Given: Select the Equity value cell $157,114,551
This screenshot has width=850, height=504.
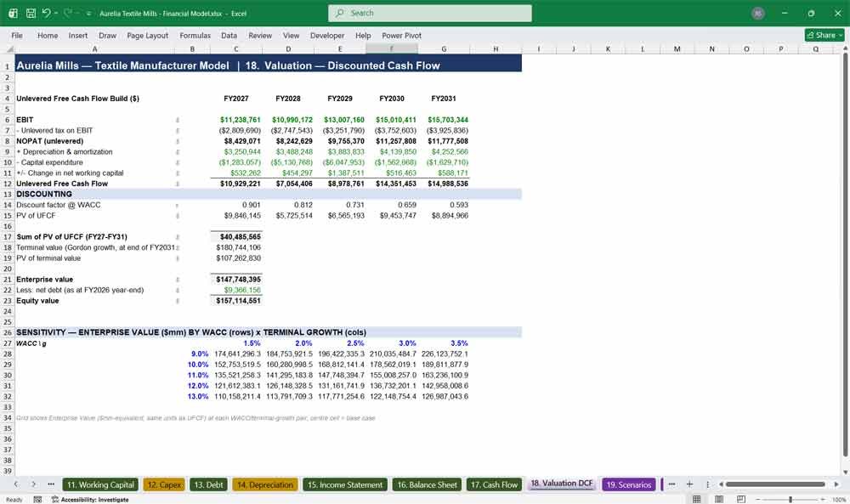Looking at the screenshot, I should coord(236,301).
